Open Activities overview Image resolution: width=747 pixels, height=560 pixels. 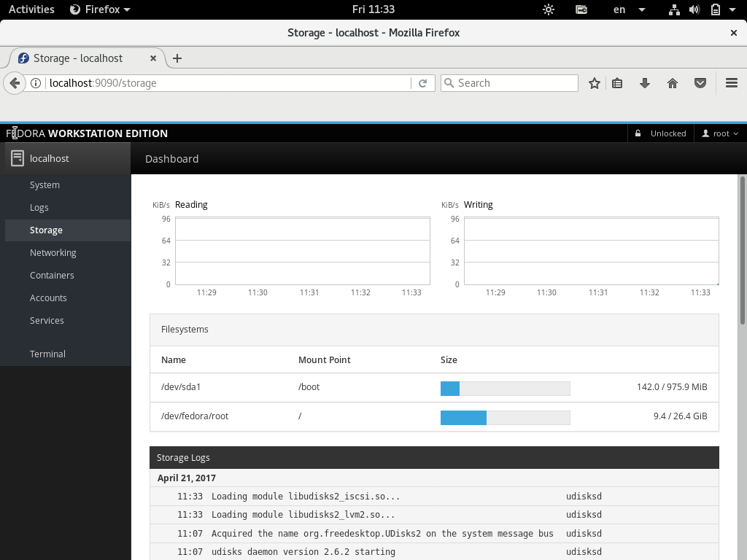[31, 9]
